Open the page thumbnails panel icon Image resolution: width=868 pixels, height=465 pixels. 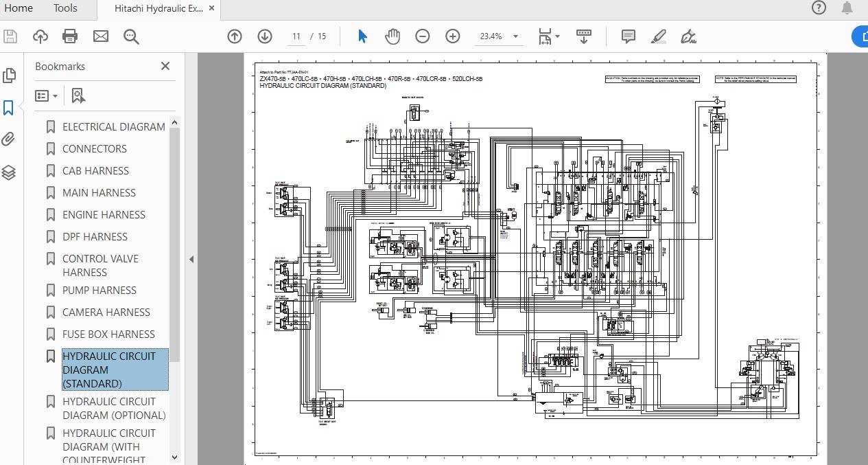click(x=9, y=75)
